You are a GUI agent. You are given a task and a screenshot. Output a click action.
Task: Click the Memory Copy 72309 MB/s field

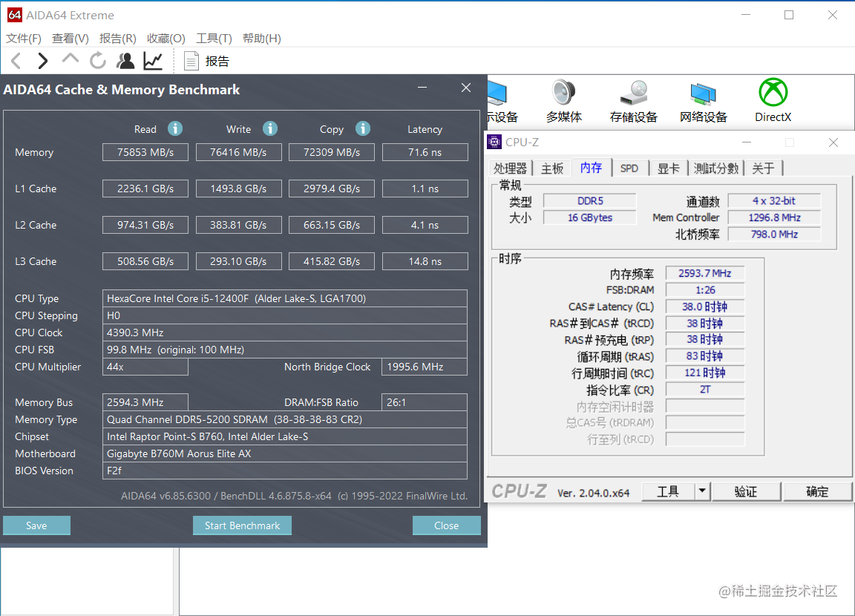pos(332,152)
